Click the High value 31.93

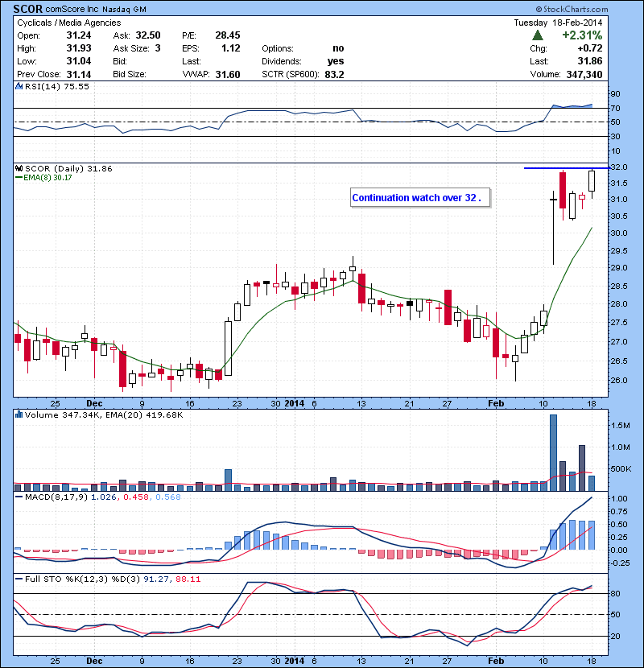pos(79,48)
